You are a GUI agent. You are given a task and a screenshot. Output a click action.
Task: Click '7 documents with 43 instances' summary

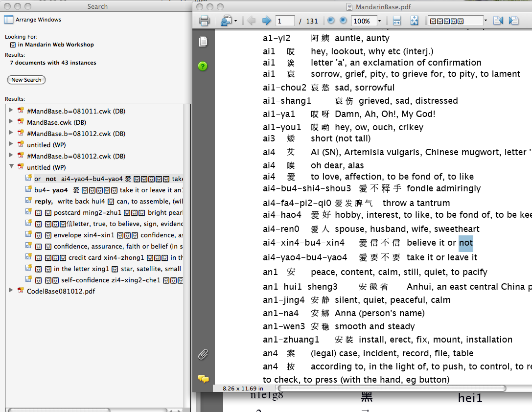53,63
